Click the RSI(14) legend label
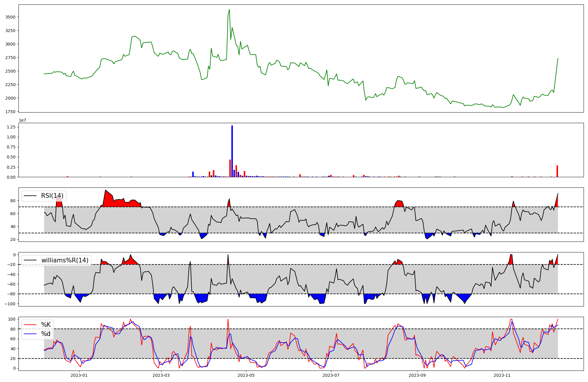Viewport: 588px width, 382px height. point(52,196)
